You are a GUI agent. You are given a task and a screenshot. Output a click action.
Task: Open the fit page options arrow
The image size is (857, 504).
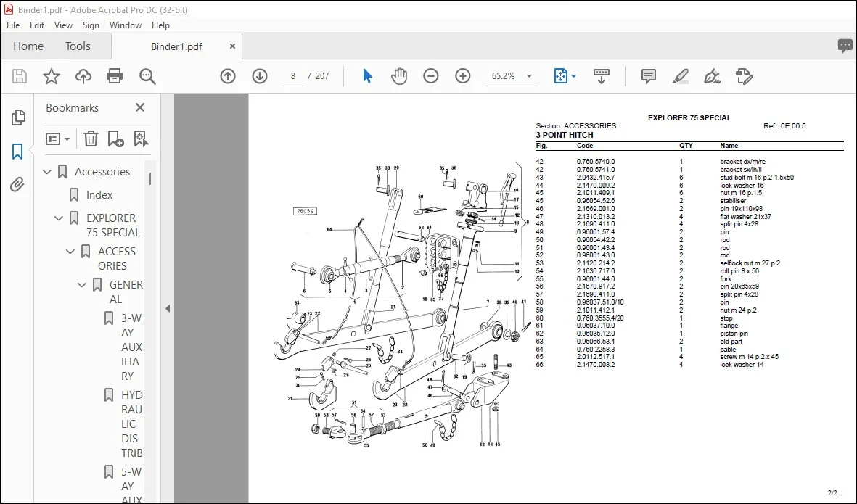pyautogui.click(x=573, y=76)
